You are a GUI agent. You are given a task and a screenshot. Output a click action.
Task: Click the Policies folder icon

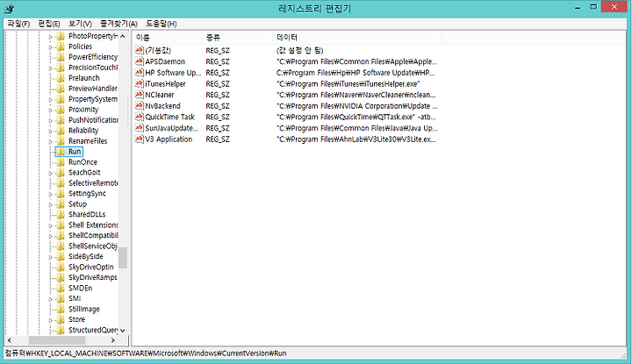[61, 46]
